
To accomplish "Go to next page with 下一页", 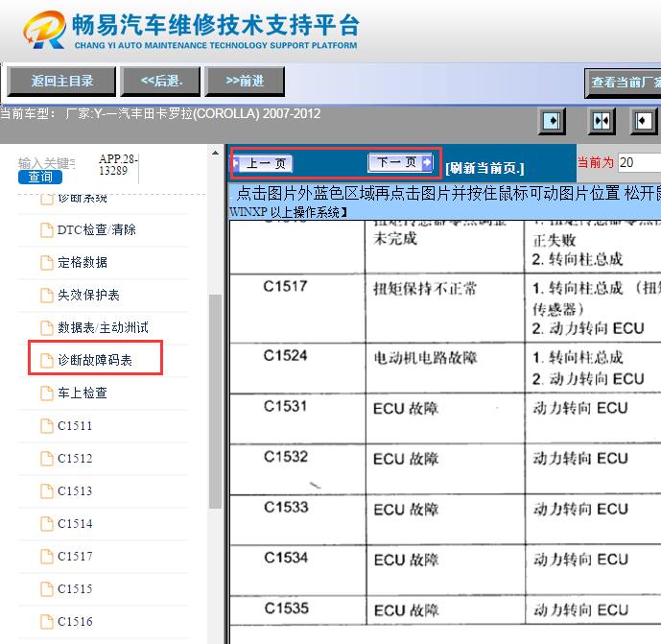I will click(x=400, y=162).
